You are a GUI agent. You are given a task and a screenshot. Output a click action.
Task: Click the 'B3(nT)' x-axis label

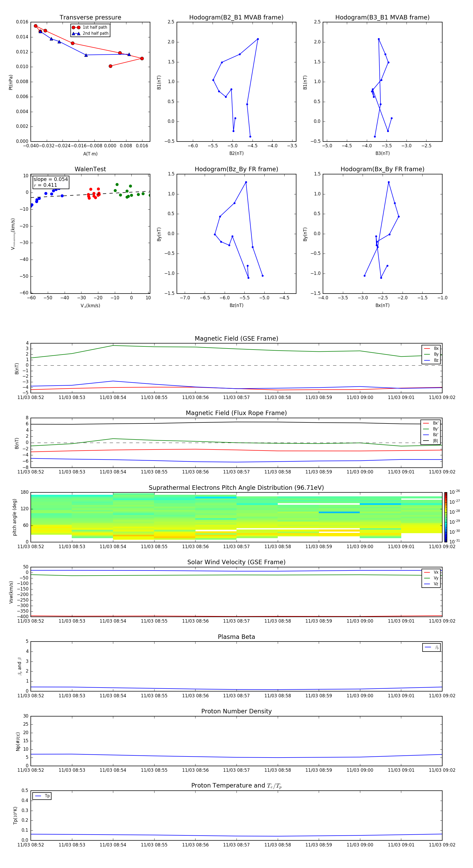tap(382, 153)
